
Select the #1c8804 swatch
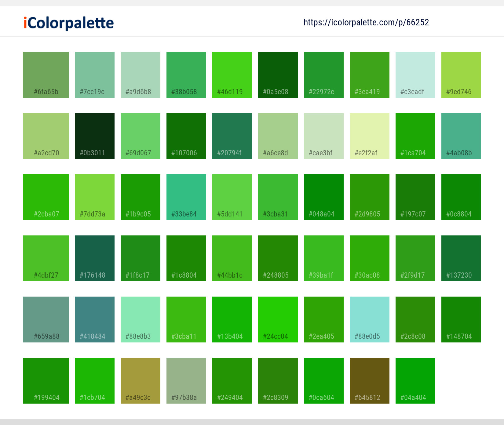186,258
